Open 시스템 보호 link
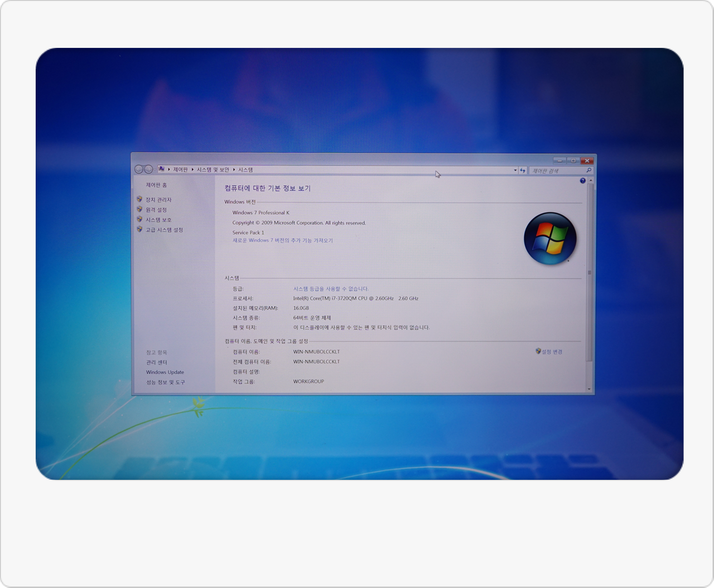This screenshot has height=588, width=714. point(158,220)
